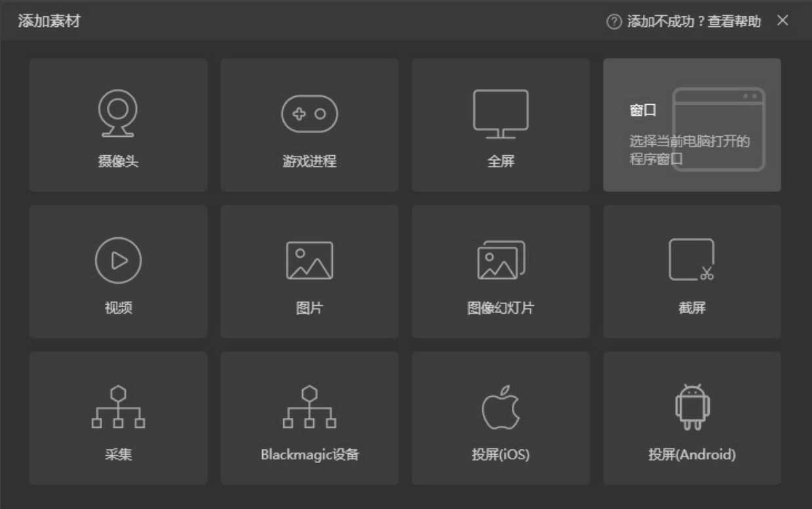The height and width of the screenshot is (509, 812).
Task: Click the play-circle 视频 icon
Action: [118, 261]
